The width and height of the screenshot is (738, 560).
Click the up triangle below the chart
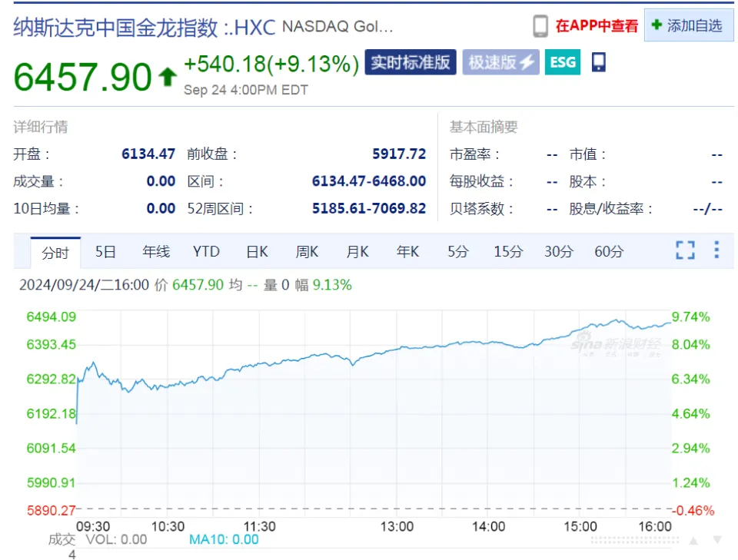tap(693, 540)
